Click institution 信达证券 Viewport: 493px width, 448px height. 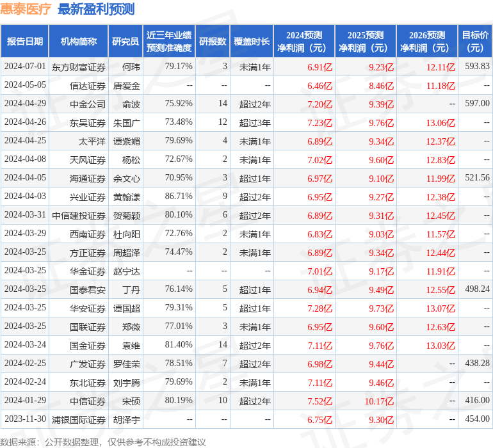click(88, 86)
